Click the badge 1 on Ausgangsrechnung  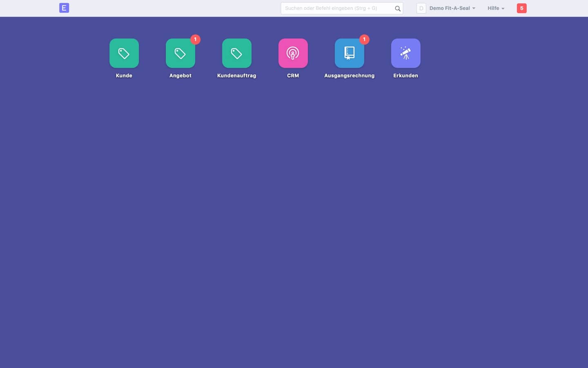pos(364,40)
